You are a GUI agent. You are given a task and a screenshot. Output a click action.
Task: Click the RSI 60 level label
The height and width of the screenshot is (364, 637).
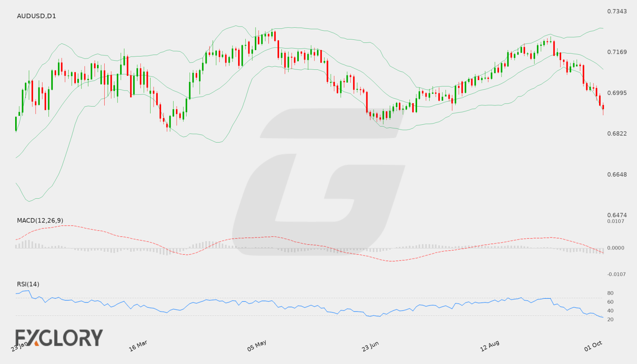(610, 302)
